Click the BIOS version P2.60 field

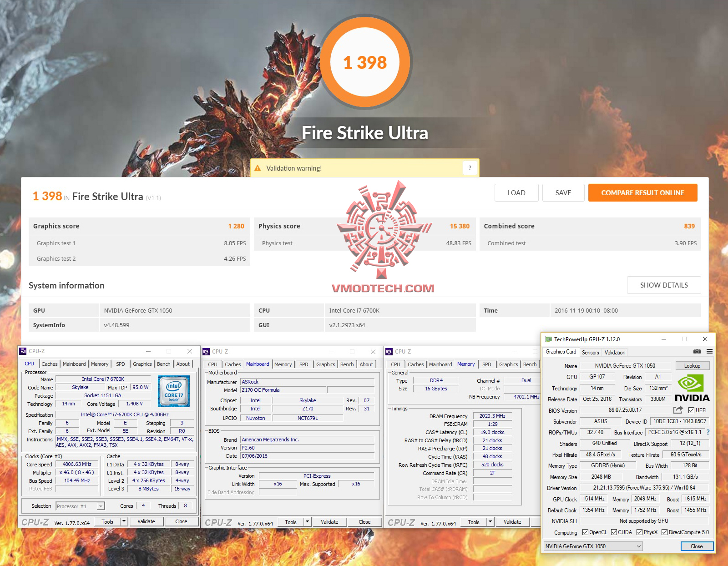point(308,448)
